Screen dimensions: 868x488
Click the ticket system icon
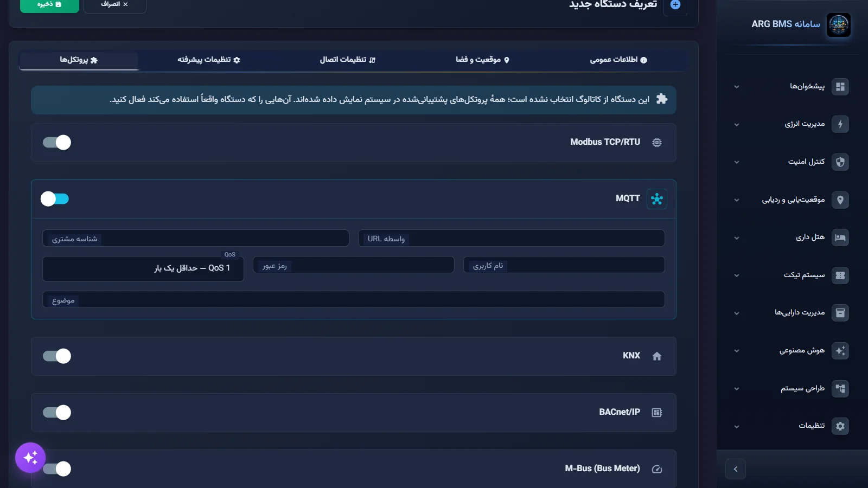pyautogui.click(x=840, y=275)
